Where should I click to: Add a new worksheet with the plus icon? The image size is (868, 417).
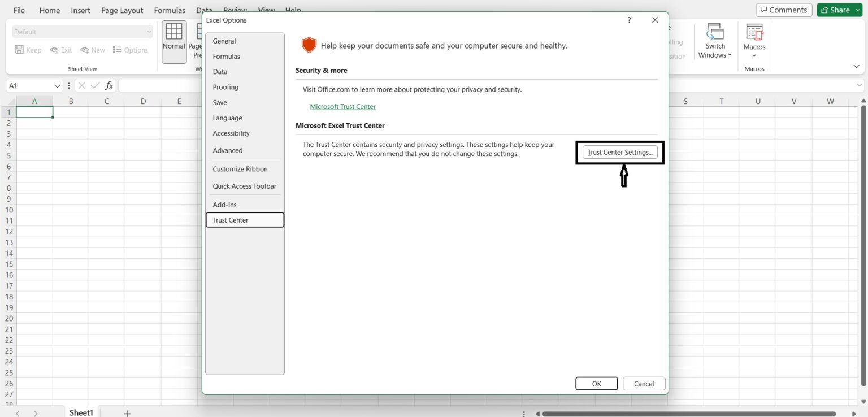coord(127,412)
